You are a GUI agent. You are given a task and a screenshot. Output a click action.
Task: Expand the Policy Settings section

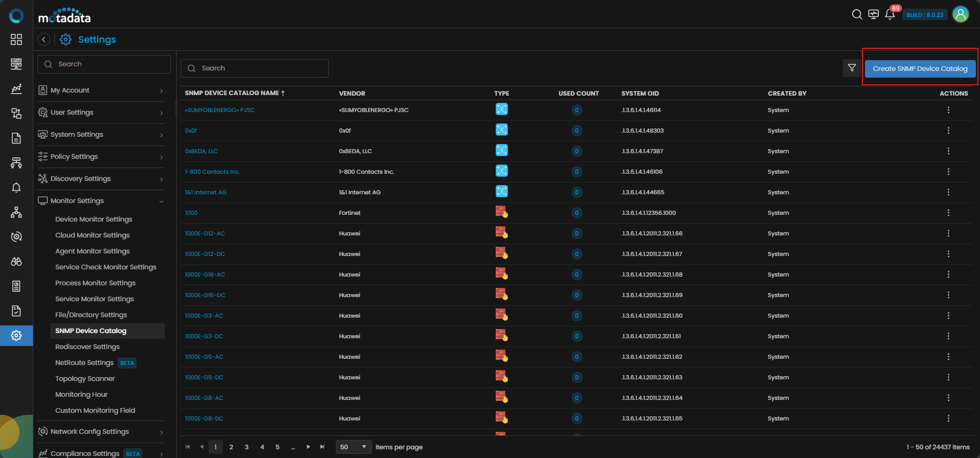click(101, 157)
